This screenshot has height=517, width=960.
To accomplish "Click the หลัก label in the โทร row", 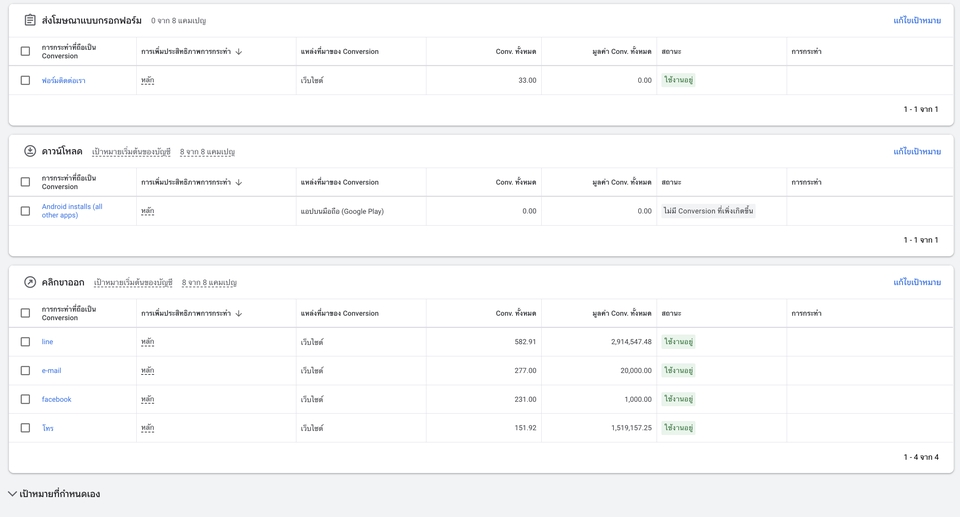I will click(147, 428).
